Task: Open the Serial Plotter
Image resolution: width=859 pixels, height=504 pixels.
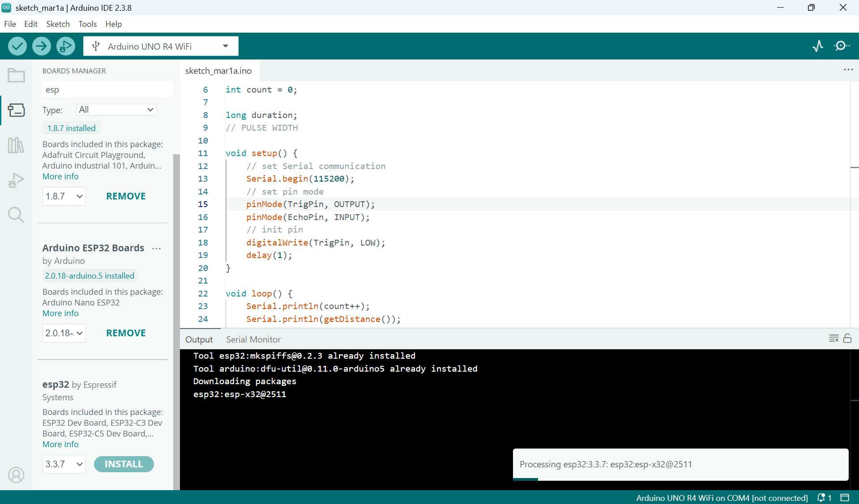Action: (818, 46)
